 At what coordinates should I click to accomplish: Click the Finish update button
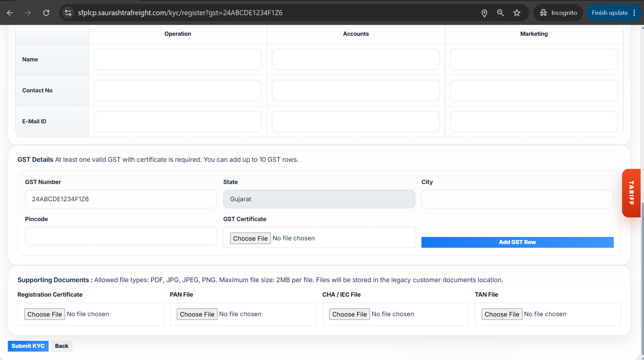[610, 13]
